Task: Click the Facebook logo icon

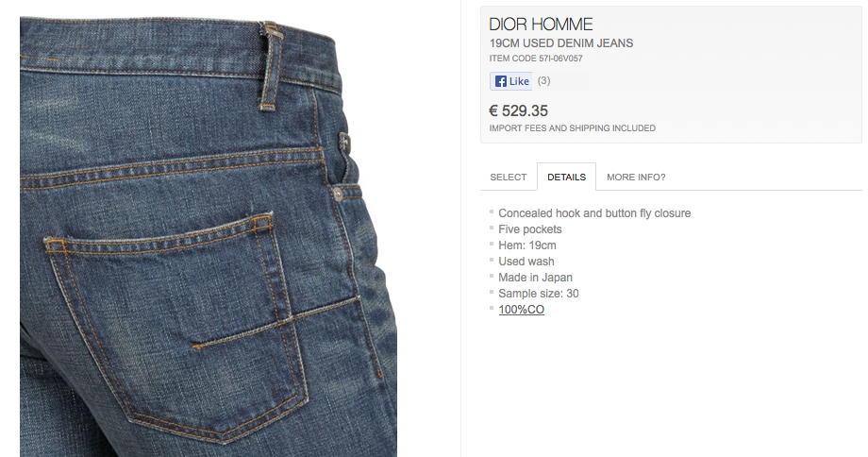Action: (500, 81)
